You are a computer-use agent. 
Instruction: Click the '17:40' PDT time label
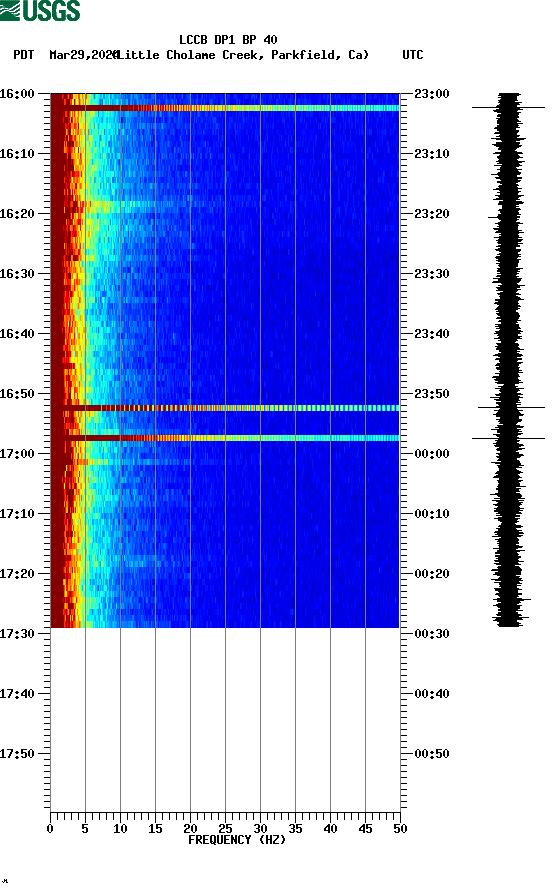17,694
